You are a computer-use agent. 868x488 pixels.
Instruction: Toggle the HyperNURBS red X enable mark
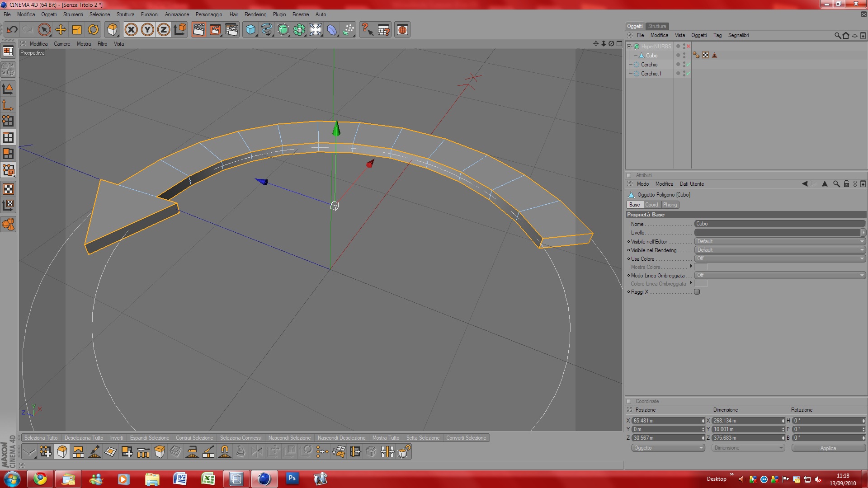click(x=689, y=46)
